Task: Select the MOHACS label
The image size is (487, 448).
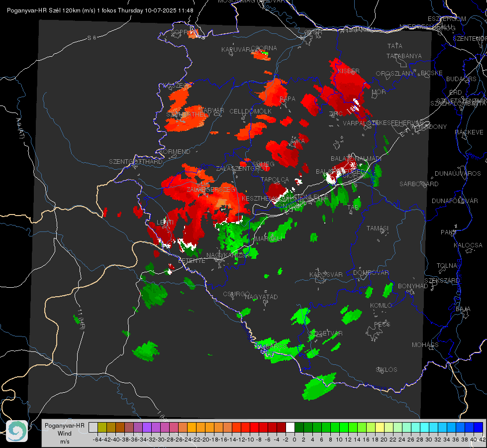Action: point(425,345)
